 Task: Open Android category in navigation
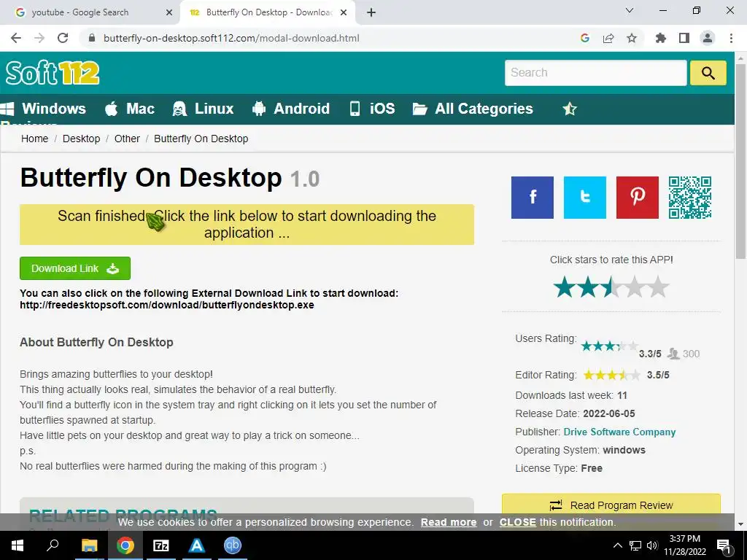pyautogui.click(x=291, y=109)
